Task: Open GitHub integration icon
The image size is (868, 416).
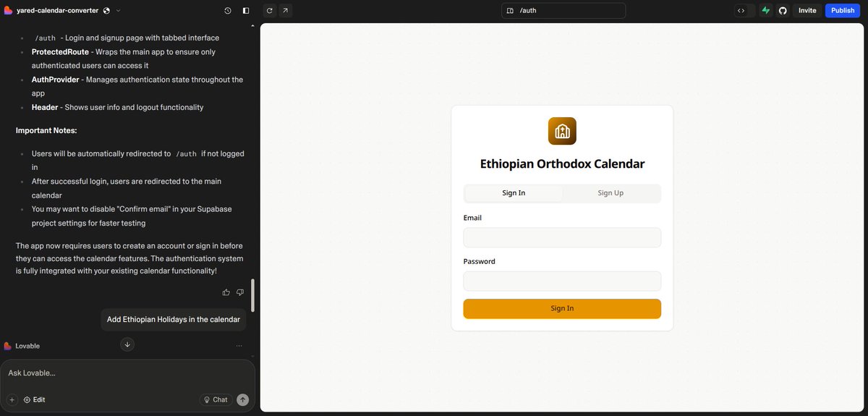Action: [x=783, y=11]
